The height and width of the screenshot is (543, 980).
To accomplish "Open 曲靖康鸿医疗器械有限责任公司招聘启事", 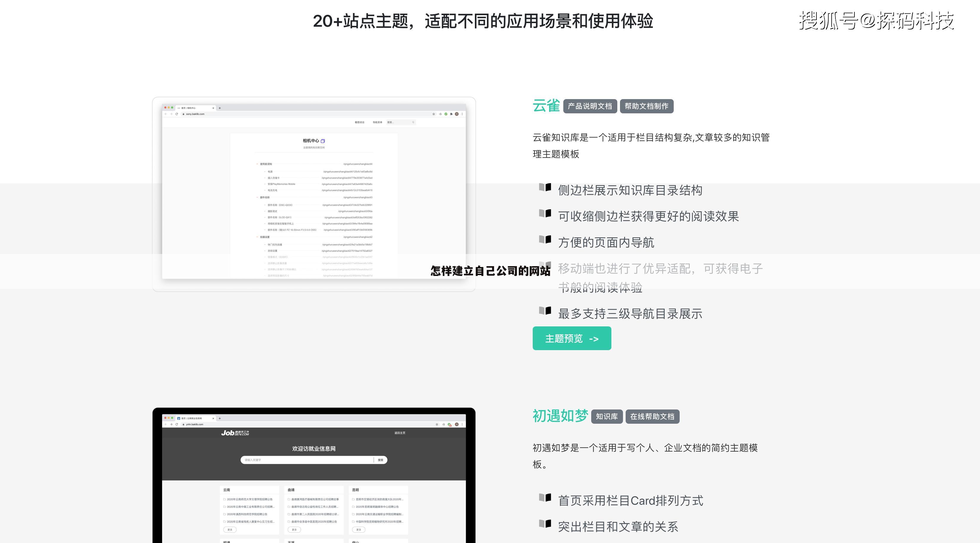I will [315, 500].
